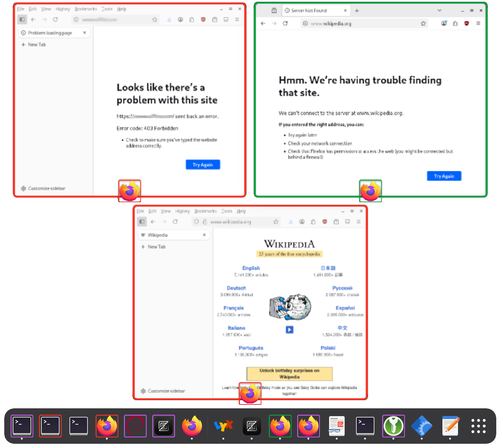Launch Debian swirl icon in dock
This screenshot has width=503, height=448.
[x=135, y=426]
